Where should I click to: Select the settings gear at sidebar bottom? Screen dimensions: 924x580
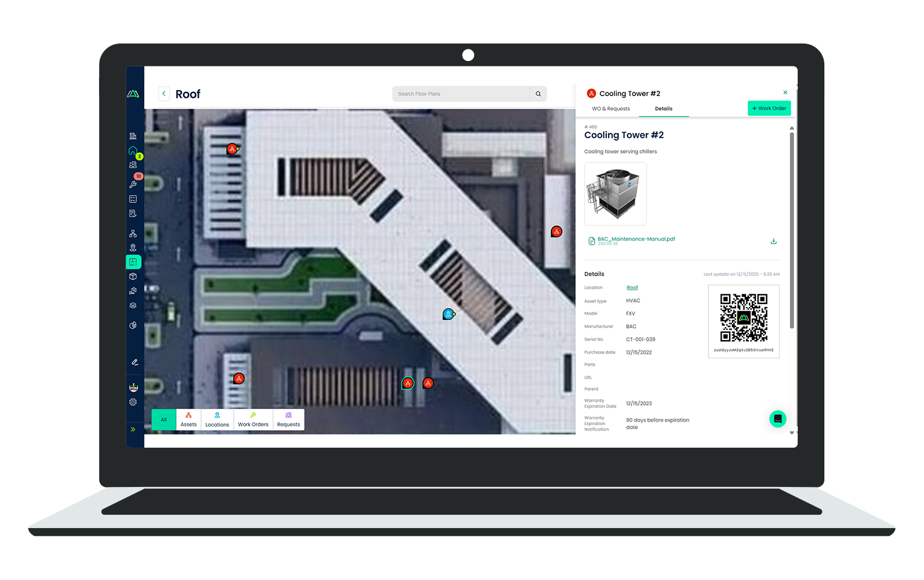(133, 402)
